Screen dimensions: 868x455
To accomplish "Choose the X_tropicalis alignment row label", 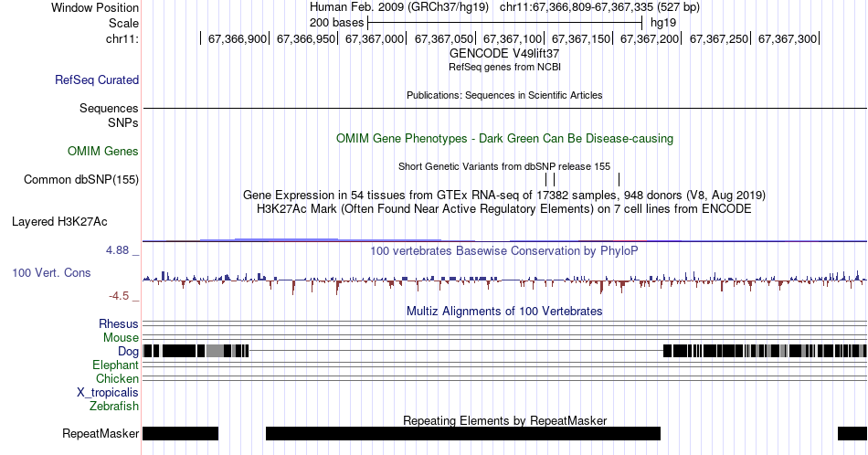I will [108, 393].
